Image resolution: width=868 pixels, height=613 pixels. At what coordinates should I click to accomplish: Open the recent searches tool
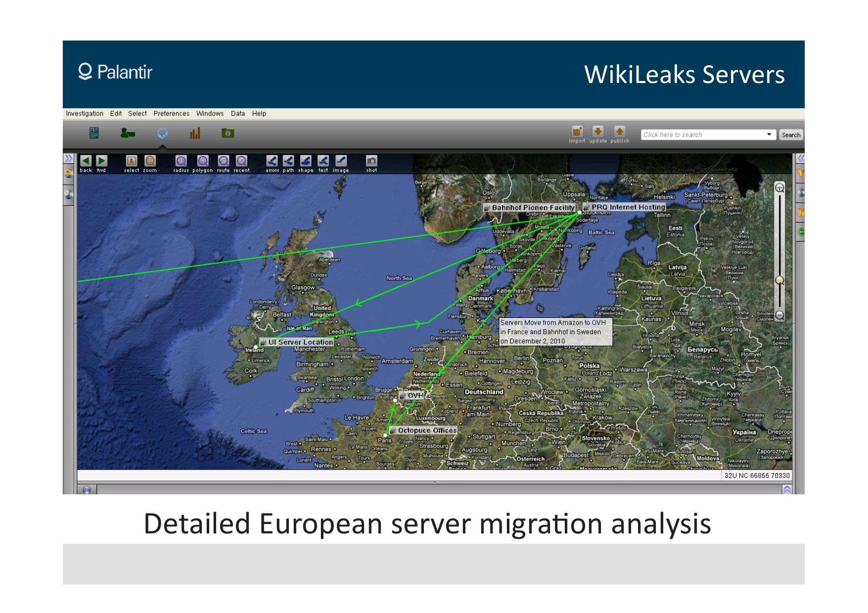pos(241,161)
